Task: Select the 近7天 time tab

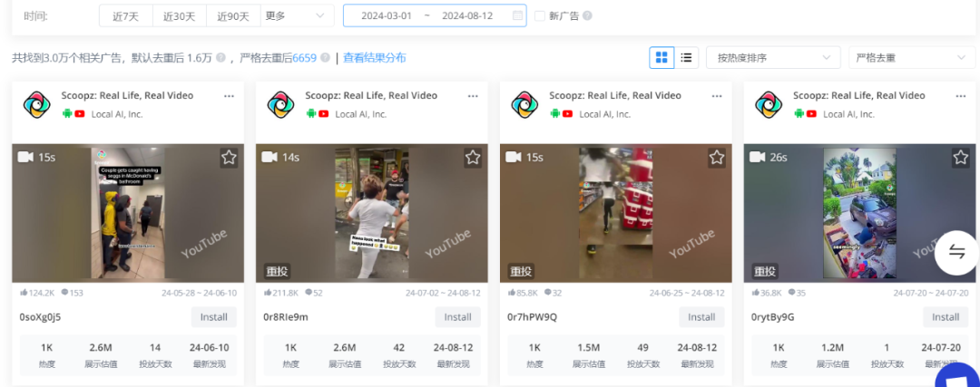Action: 126,16
